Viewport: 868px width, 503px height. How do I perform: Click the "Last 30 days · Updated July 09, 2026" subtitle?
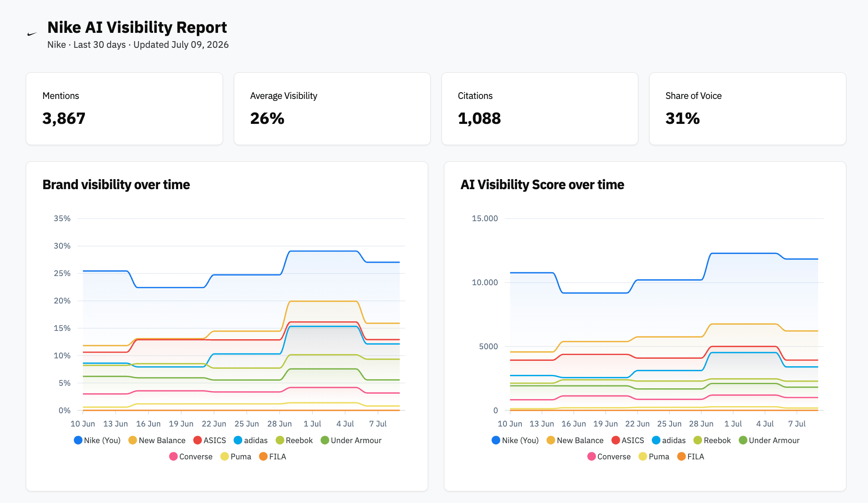151,44
